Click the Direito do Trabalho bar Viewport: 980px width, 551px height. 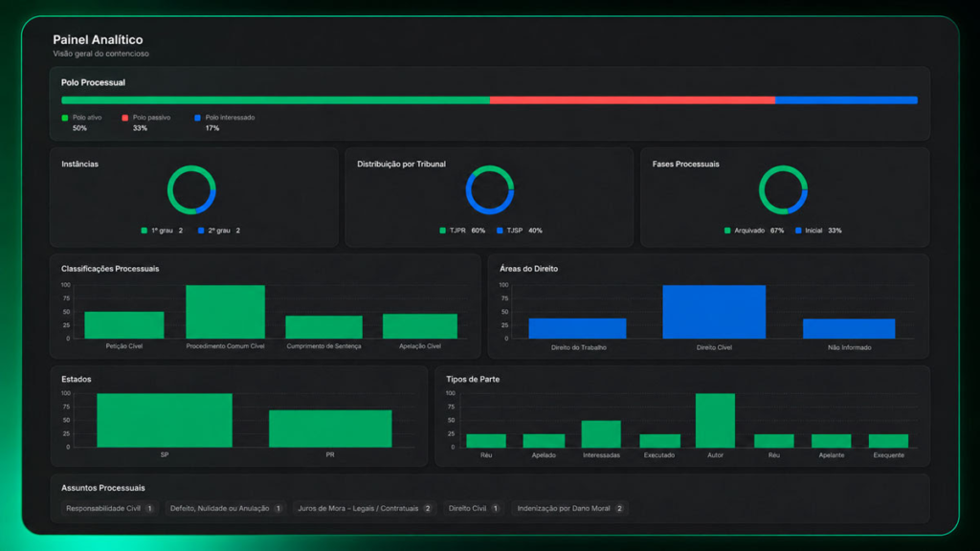(x=577, y=328)
